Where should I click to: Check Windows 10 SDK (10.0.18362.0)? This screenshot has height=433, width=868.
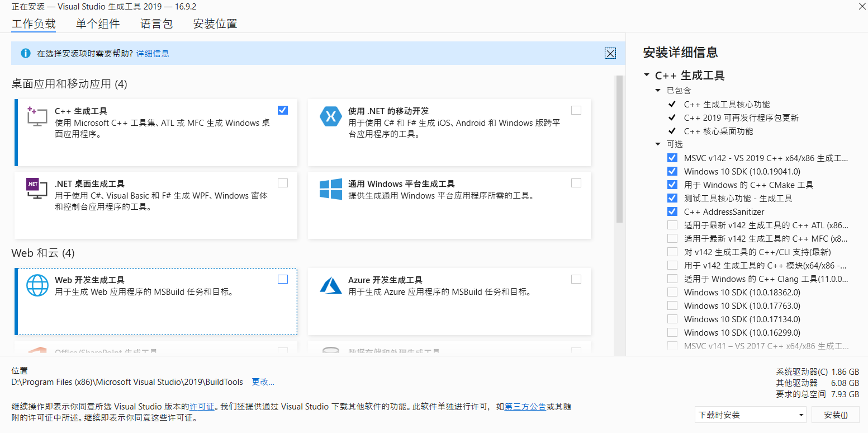(x=672, y=292)
